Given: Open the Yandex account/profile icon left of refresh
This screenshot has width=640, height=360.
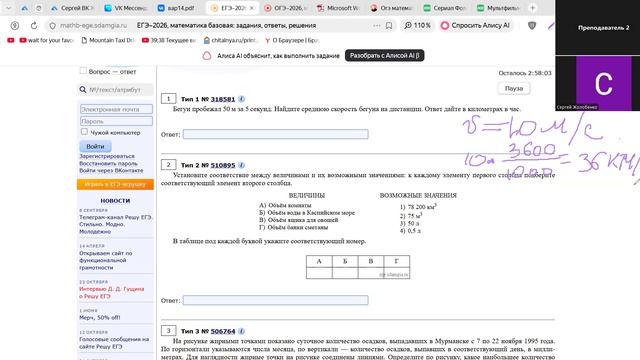Looking at the screenshot, I should click(15, 25).
